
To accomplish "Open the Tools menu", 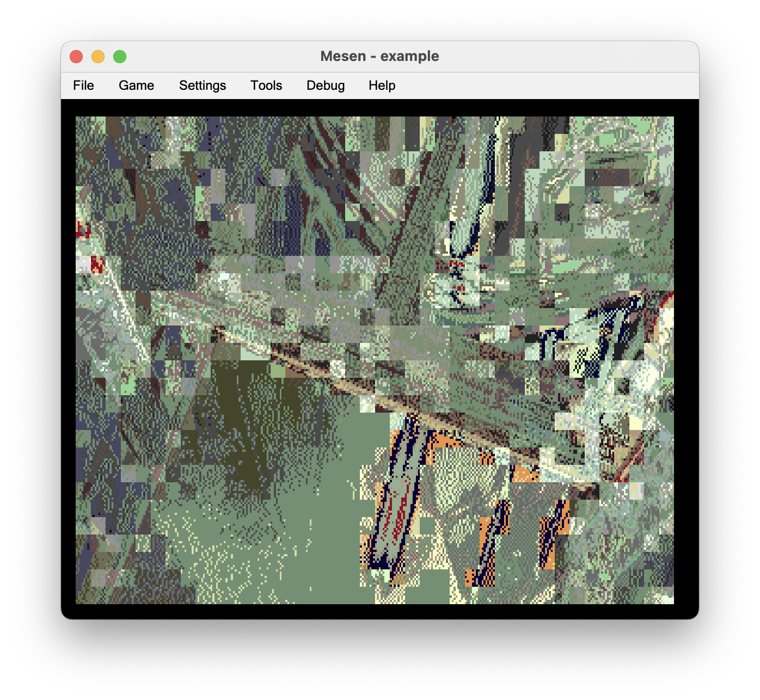I will point(266,85).
